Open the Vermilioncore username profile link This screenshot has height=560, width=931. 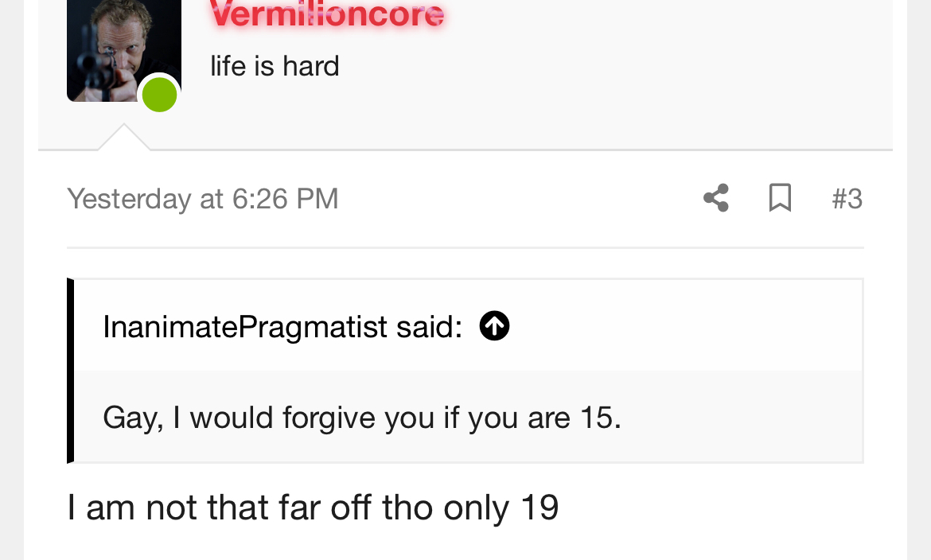(x=326, y=13)
